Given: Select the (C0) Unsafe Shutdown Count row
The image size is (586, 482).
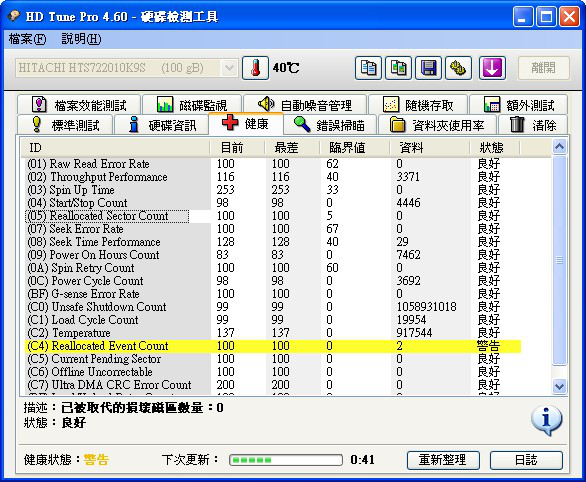Looking at the screenshot, I should click(x=273, y=307).
